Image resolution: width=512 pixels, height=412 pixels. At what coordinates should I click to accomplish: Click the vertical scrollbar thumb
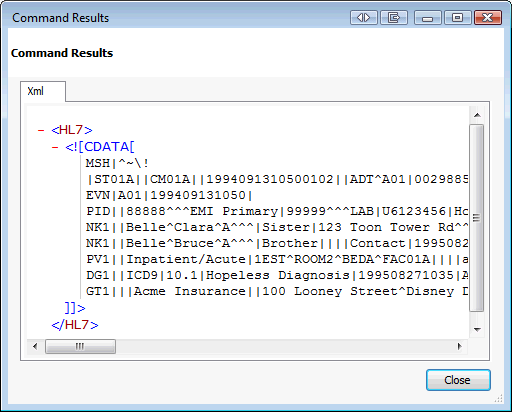tap(477, 218)
